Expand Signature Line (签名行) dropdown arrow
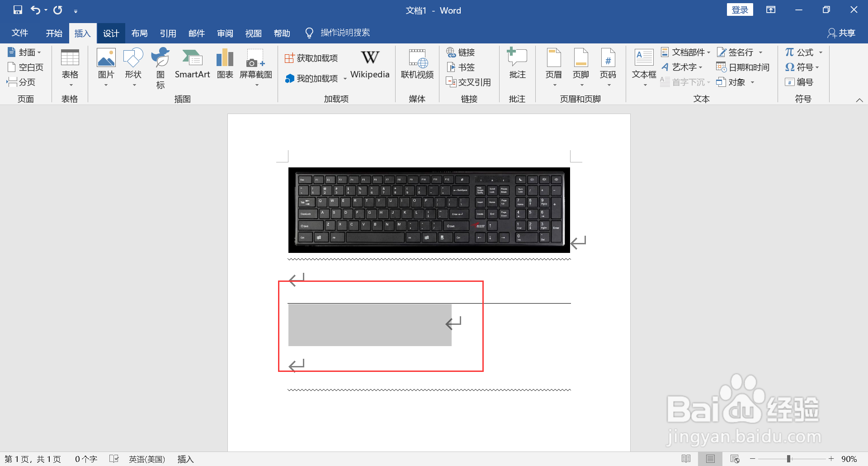Image resolution: width=868 pixels, height=466 pixels. (761, 52)
